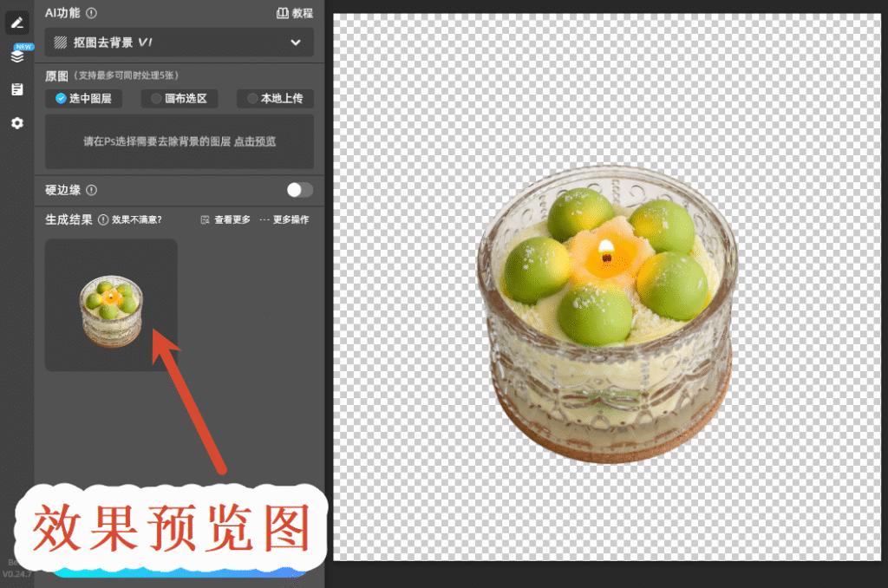Click the info icon beside AI功能
Image resolution: width=888 pixels, height=588 pixels.
tap(91, 13)
